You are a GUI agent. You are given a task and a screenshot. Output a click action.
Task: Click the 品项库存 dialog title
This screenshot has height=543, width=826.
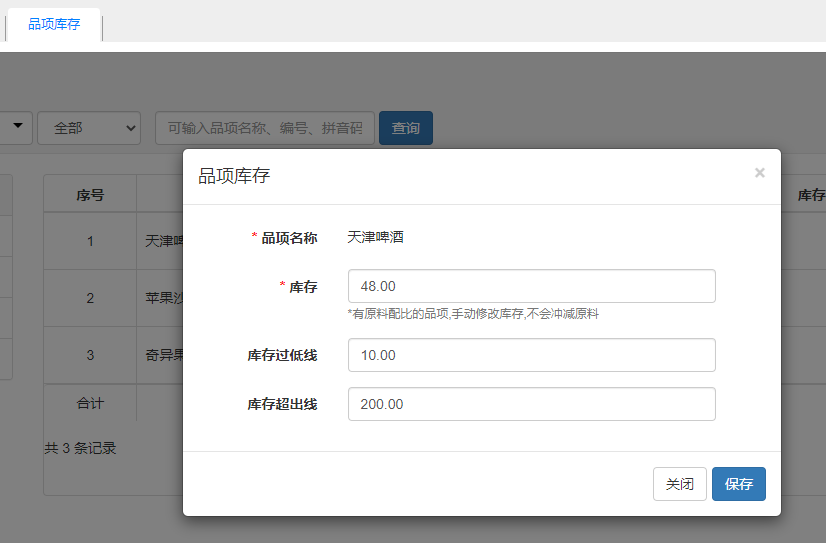click(x=234, y=176)
